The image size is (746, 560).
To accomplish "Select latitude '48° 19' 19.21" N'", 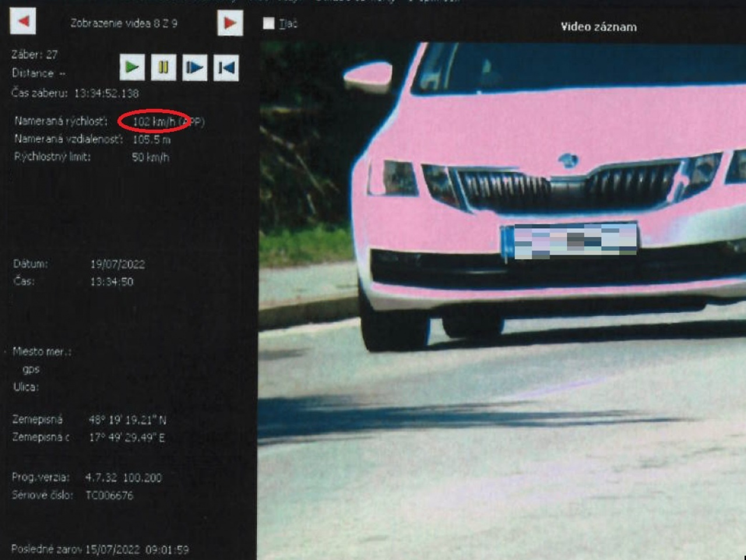I will [x=128, y=420].
